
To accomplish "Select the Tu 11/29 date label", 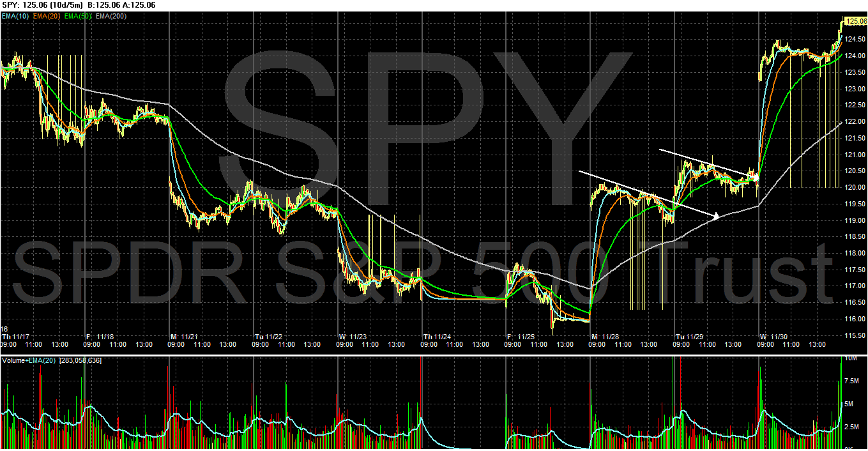I will click(x=690, y=336).
